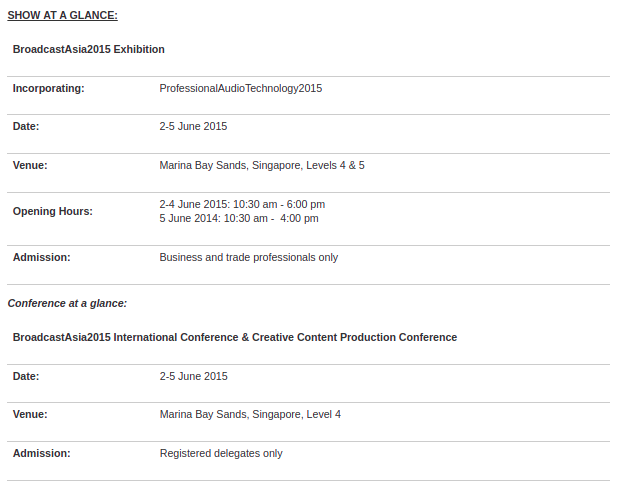
Task: Click Registered delegates only text
Action: point(221,453)
